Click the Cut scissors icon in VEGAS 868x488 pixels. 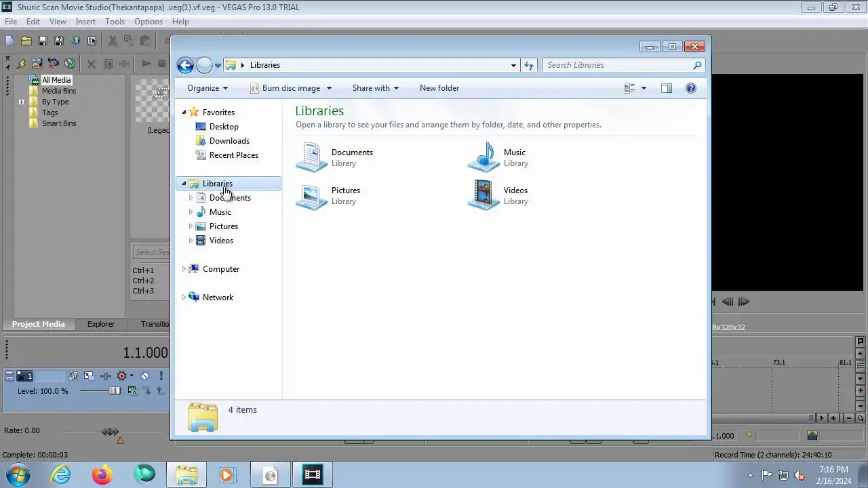pyautogui.click(x=113, y=41)
